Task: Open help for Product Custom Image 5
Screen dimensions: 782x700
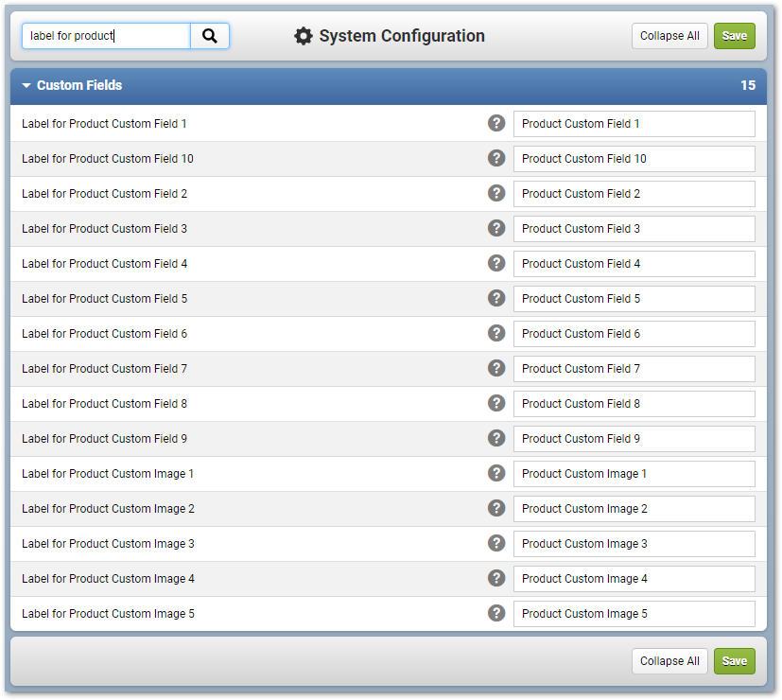Action: pos(496,613)
